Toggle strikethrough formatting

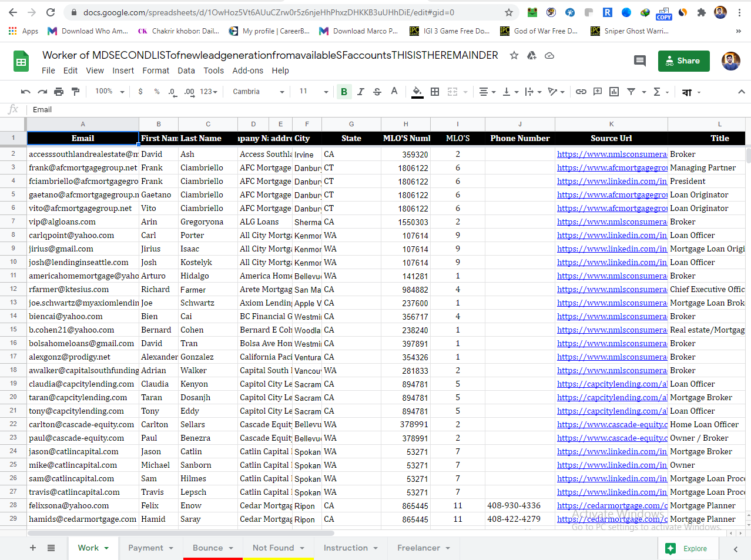coord(377,92)
